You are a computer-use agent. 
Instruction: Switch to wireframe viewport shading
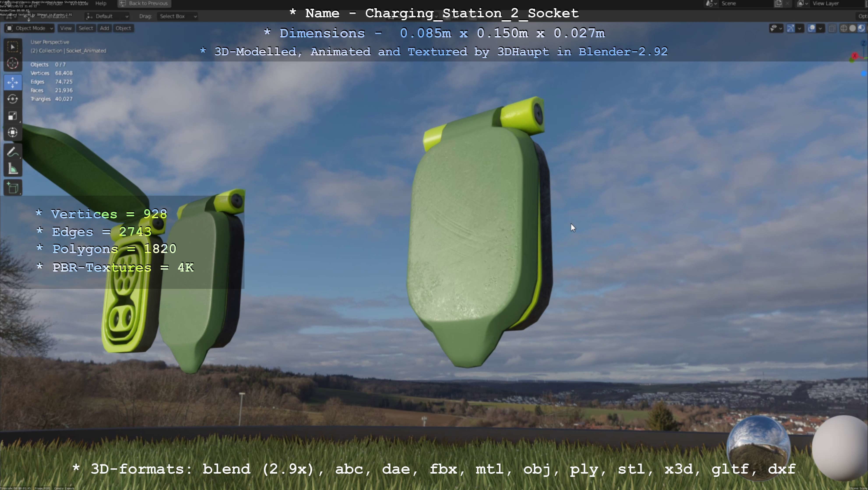[844, 28]
